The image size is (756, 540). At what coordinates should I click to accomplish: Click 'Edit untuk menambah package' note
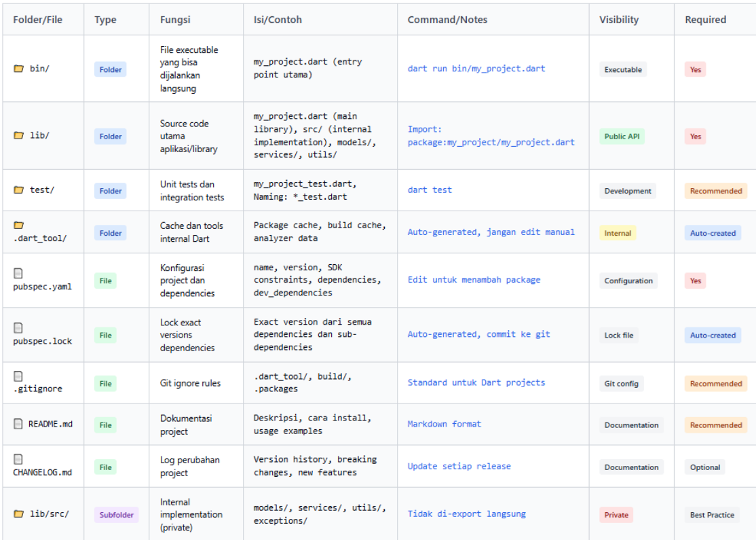click(474, 280)
